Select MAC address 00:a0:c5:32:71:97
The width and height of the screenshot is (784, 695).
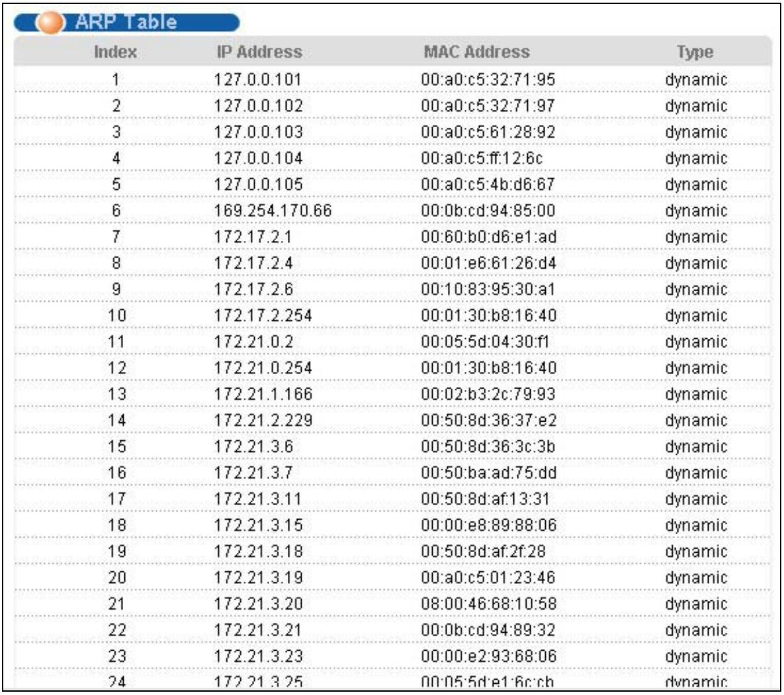(x=488, y=106)
